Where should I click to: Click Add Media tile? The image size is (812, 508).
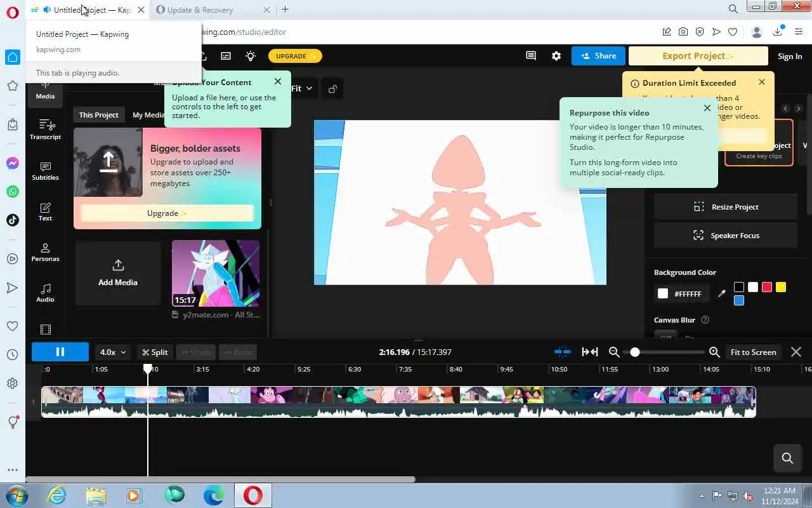(118, 273)
